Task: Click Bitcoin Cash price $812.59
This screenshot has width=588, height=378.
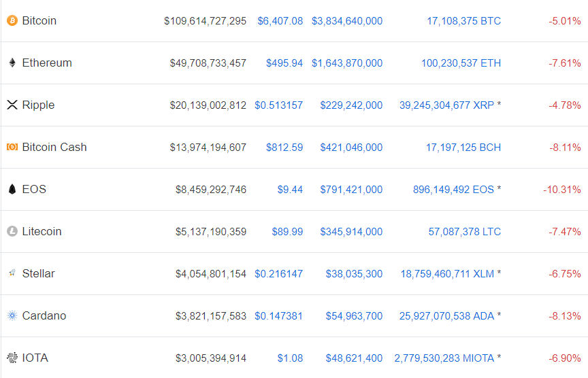Action: 284,148
